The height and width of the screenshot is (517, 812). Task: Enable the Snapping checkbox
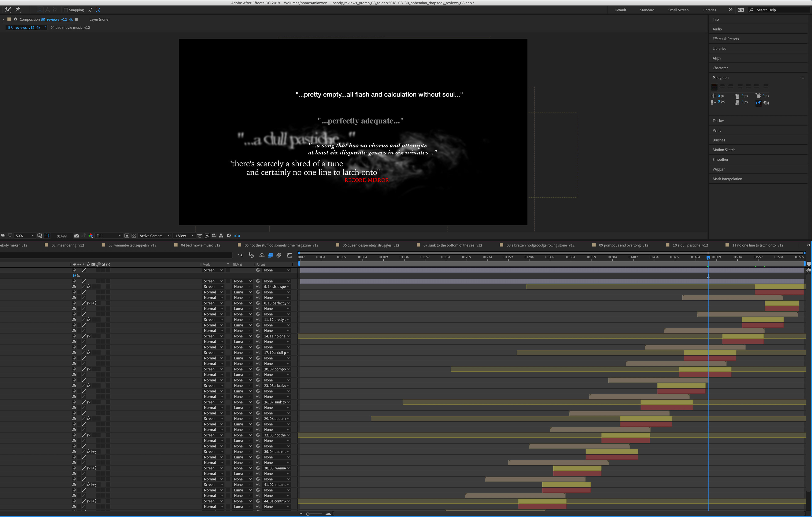(66, 10)
